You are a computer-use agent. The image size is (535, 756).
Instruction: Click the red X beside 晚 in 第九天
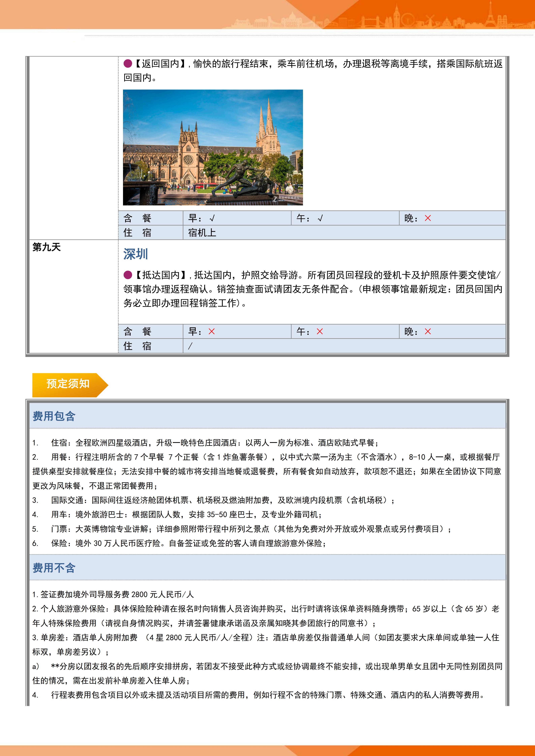pyautogui.click(x=428, y=332)
